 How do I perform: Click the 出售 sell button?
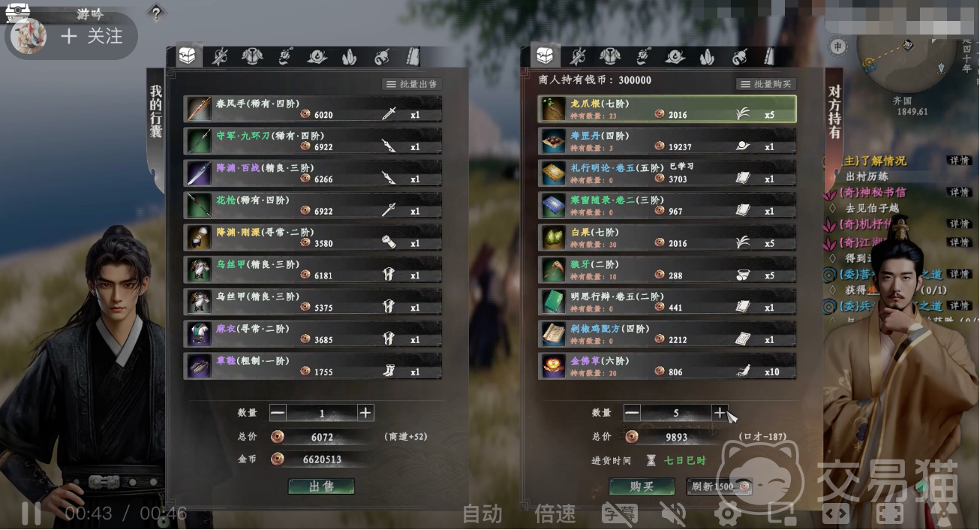tap(321, 486)
